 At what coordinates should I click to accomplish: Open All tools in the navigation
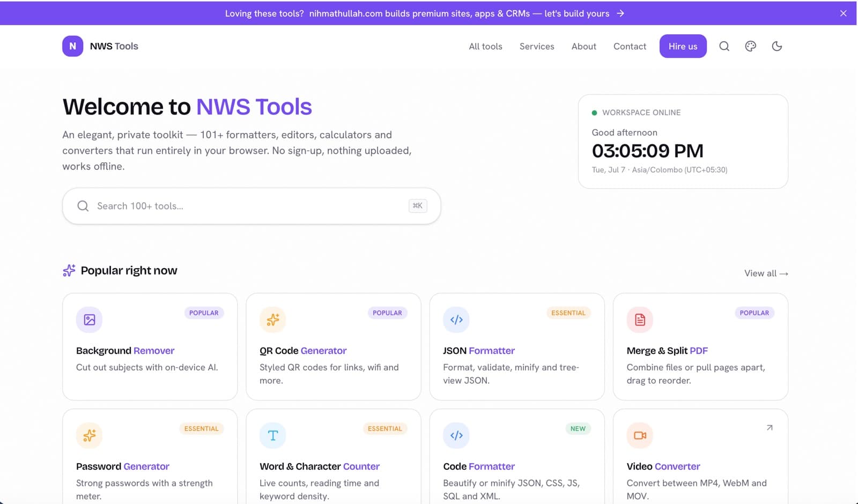(485, 46)
